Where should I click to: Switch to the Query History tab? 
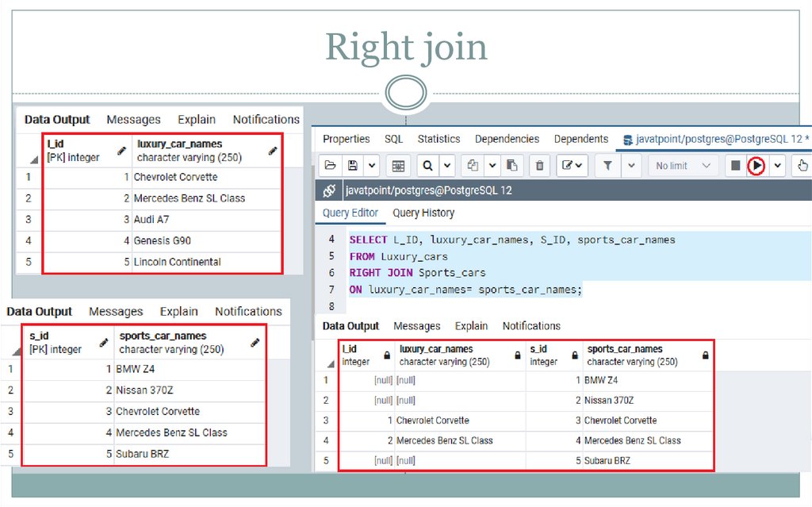coord(423,213)
